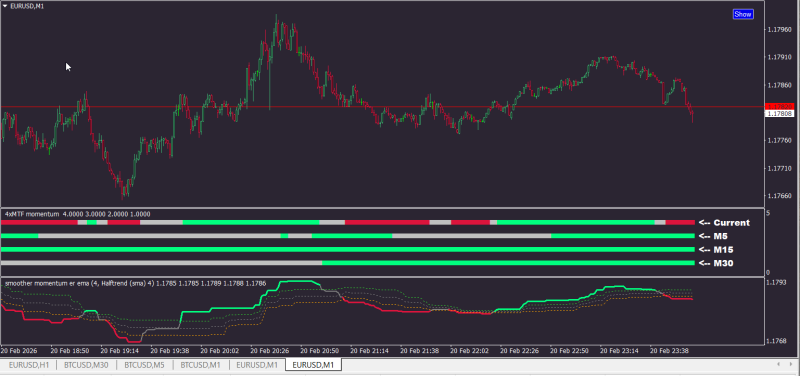The height and width of the screenshot is (376, 800).
Task: Open the chart menu triangle beside EURUSD,M1 title
Action: point(5,6)
